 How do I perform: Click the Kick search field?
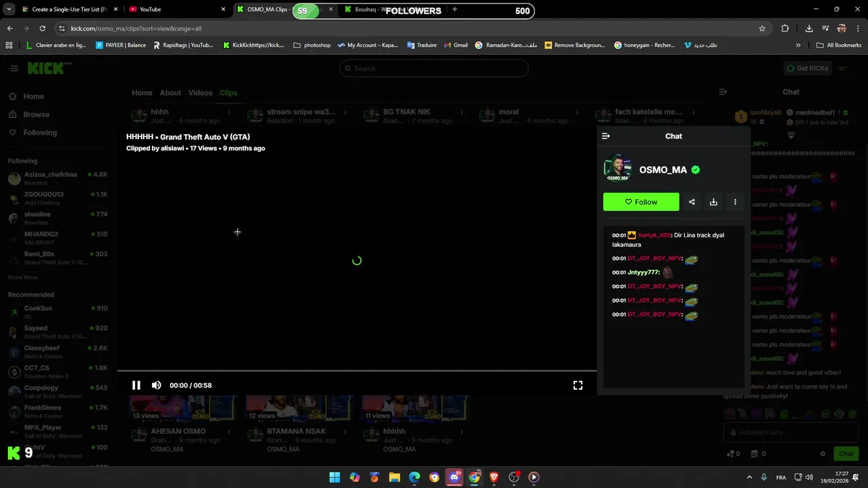coord(433,68)
